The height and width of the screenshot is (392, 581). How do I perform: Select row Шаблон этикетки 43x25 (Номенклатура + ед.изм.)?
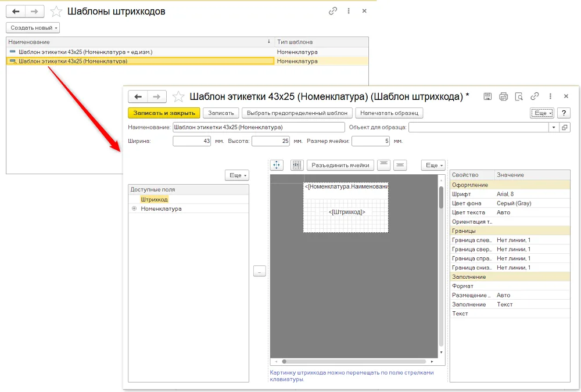(187, 52)
